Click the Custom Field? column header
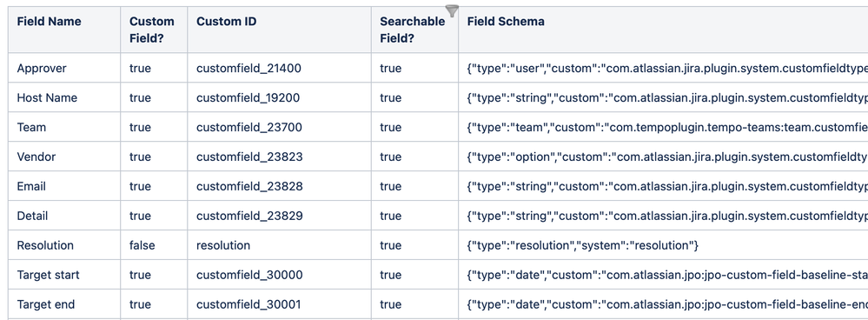This screenshot has width=868, height=320. click(x=152, y=30)
